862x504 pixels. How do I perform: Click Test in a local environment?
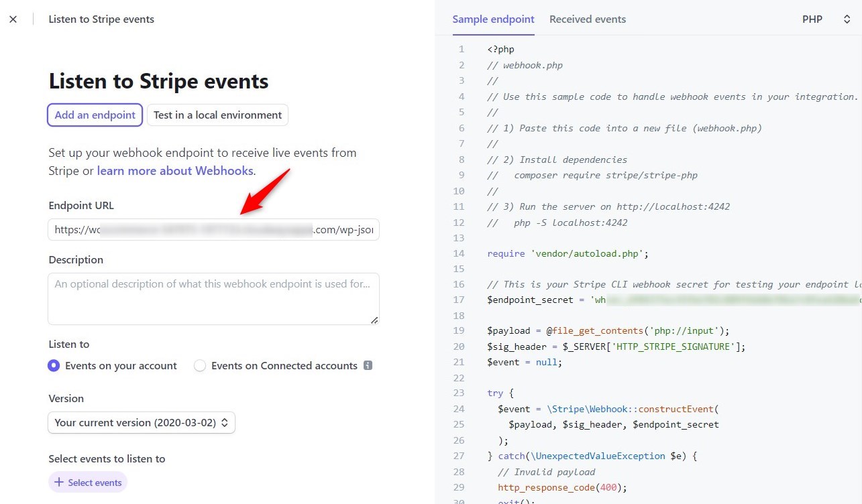pyautogui.click(x=217, y=115)
